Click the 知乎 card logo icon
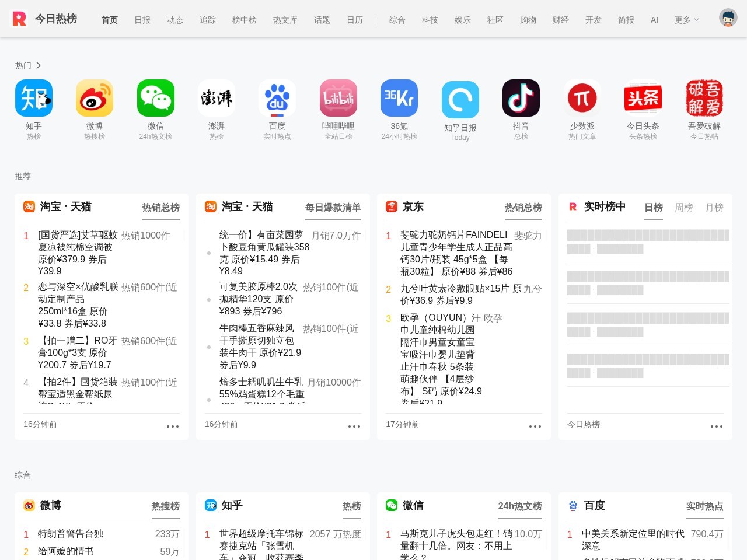This screenshot has height=560, width=747. coord(211,505)
